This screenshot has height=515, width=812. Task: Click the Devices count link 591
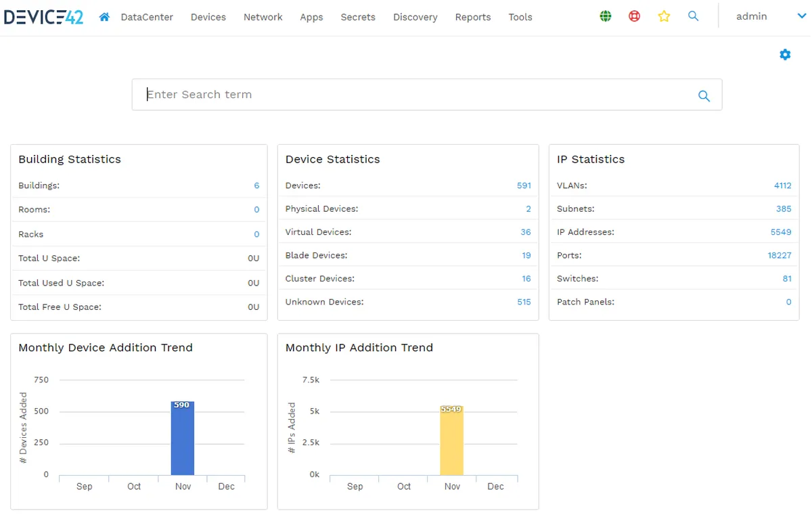tap(524, 185)
